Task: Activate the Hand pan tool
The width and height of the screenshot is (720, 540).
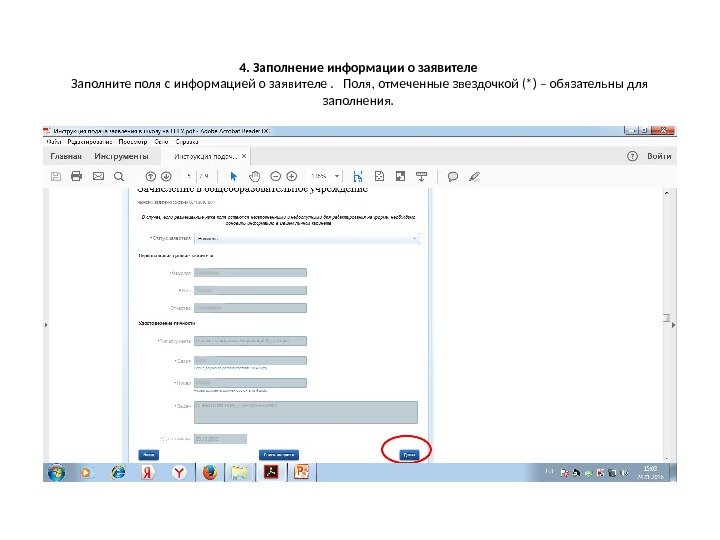Action: pyautogui.click(x=254, y=176)
